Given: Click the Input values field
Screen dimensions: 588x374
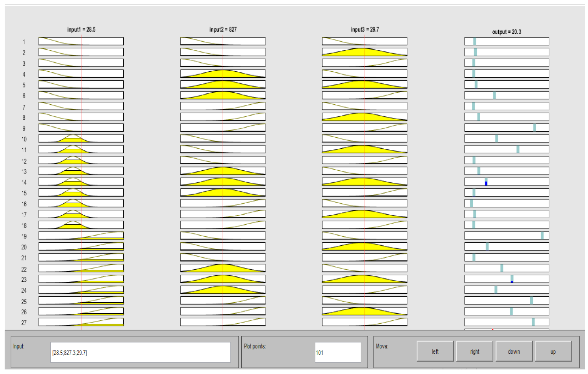Looking at the screenshot, I should pyautogui.click(x=140, y=352).
